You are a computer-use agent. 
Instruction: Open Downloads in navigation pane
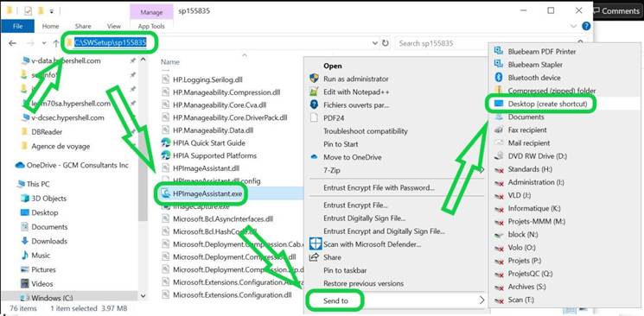[x=49, y=241]
